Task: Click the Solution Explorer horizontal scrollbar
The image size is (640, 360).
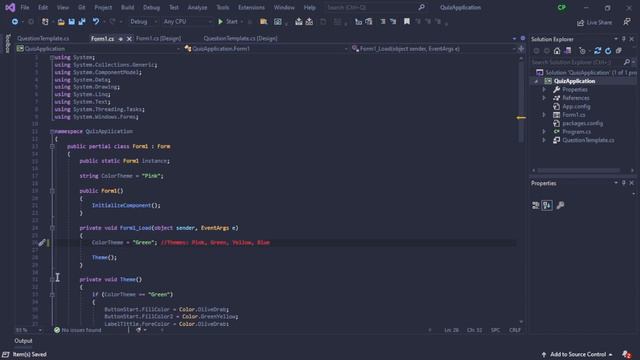Action: point(579,170)
